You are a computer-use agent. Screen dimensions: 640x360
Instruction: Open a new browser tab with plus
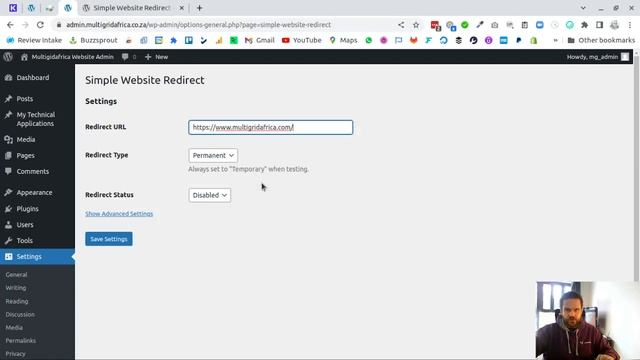[199, 8]
